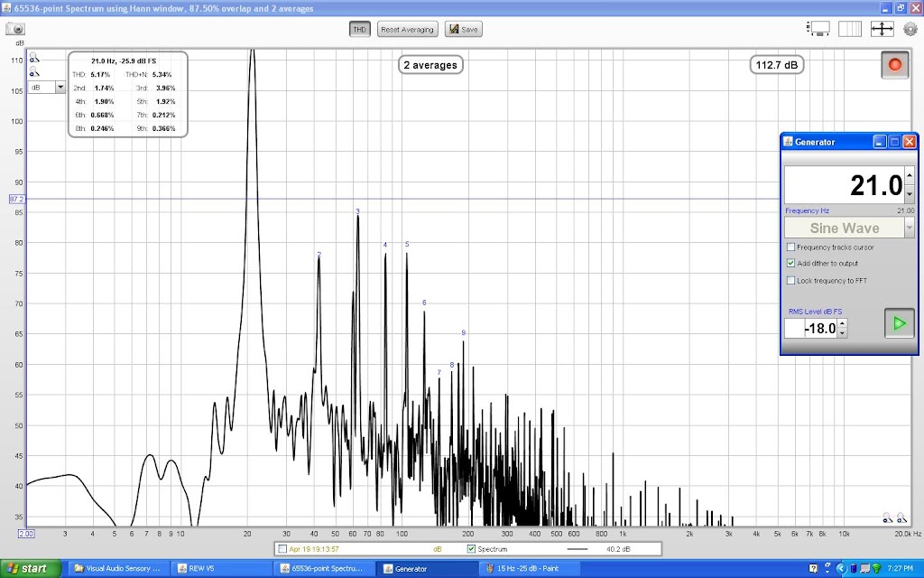Viewport: 924px width, 578px height.
Task: Click the 40.2 dB legend value
Action: point(618,549)
